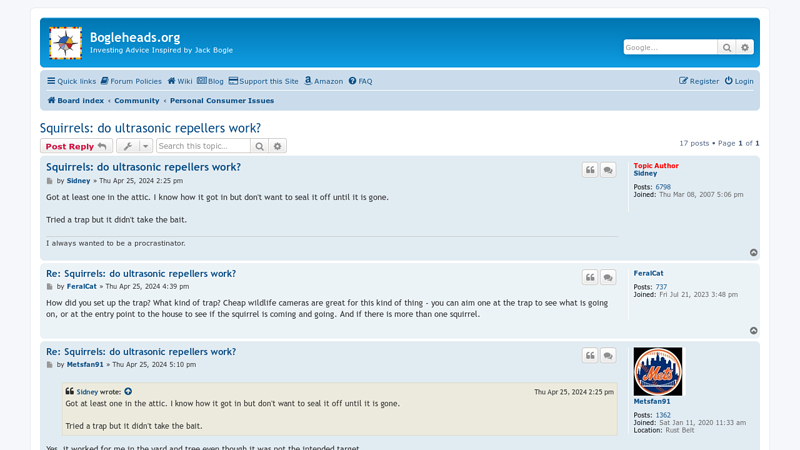Viewport: 800px width, 450px height.
Task: Click signature text 'I always wanted to be a procrastinator.'
Action: pyautogui.click(x=116, y=243)
